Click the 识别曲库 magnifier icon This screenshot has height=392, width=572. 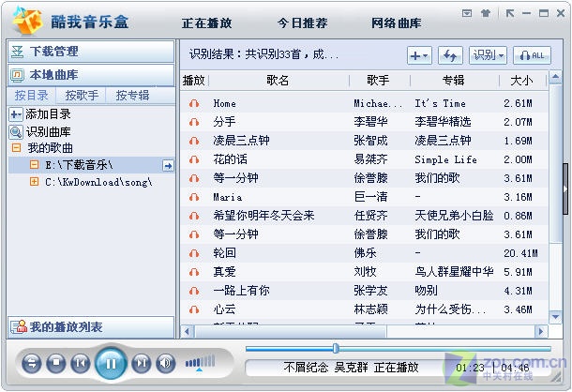click(x=16, y=132)
